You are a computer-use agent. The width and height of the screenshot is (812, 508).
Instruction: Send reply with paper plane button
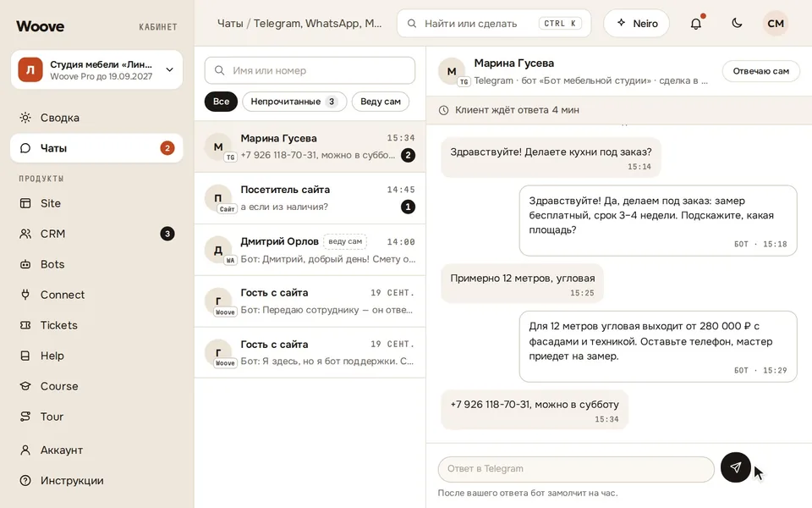pyautogui.click(x=735, y=467)
